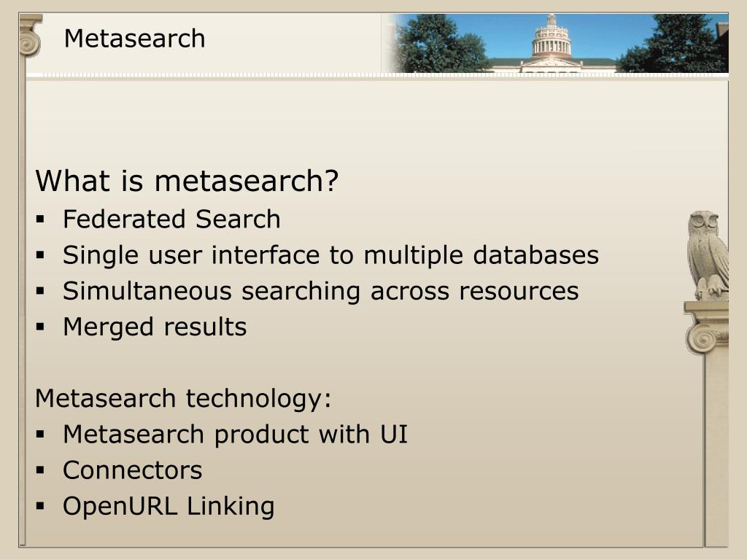This screenshot has width=747, height=560.
Task: Click the 'Connectors' bullet text
Action: tap(133, 470)
